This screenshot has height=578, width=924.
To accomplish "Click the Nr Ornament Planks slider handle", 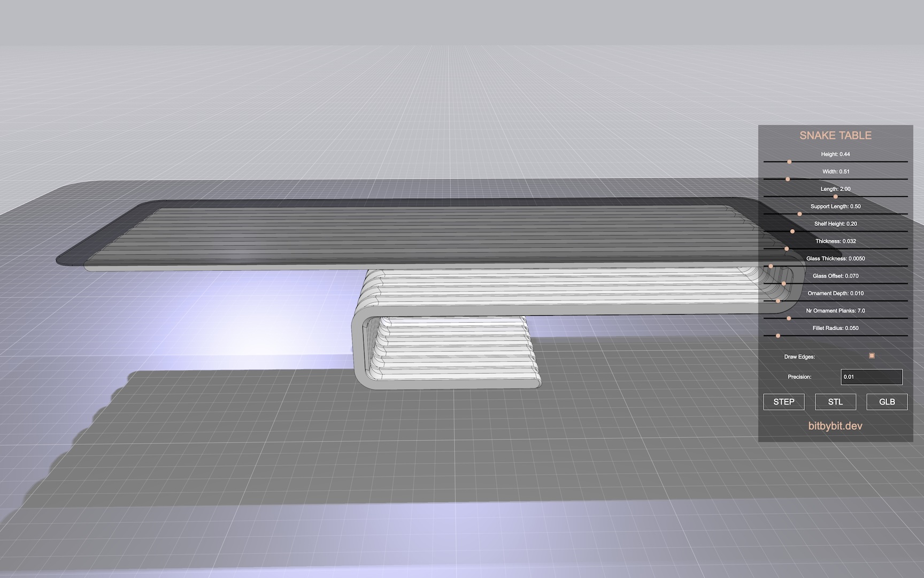I will click(x=789, y=318).
